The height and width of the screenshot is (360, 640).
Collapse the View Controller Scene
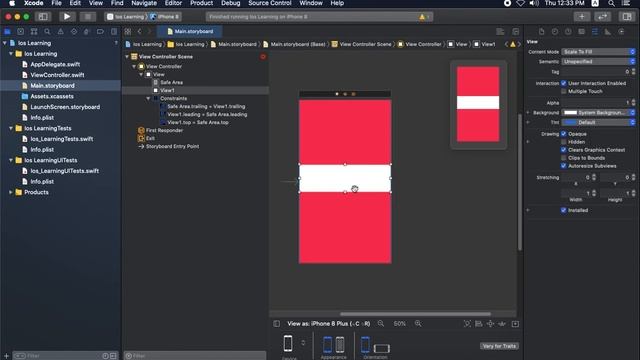click(x=127, y=57)
